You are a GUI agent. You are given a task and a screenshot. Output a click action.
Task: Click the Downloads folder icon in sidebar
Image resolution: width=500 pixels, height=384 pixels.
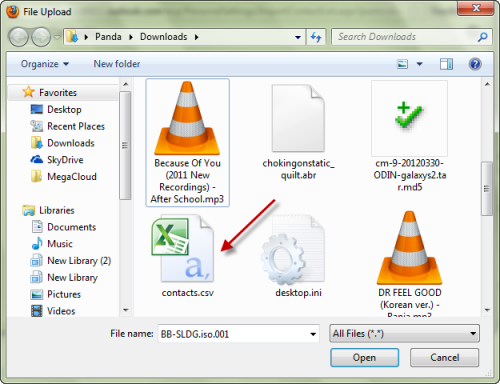tap(37, 143)
